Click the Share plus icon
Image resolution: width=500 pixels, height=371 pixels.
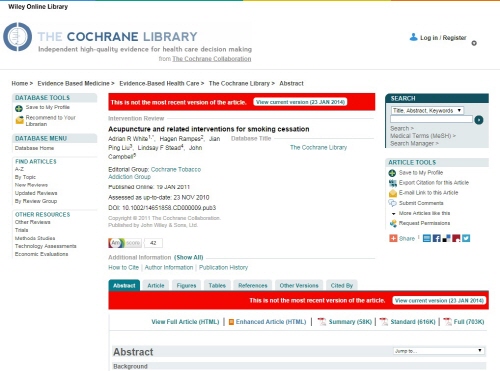pyautogui.click(x=393, y=238)
